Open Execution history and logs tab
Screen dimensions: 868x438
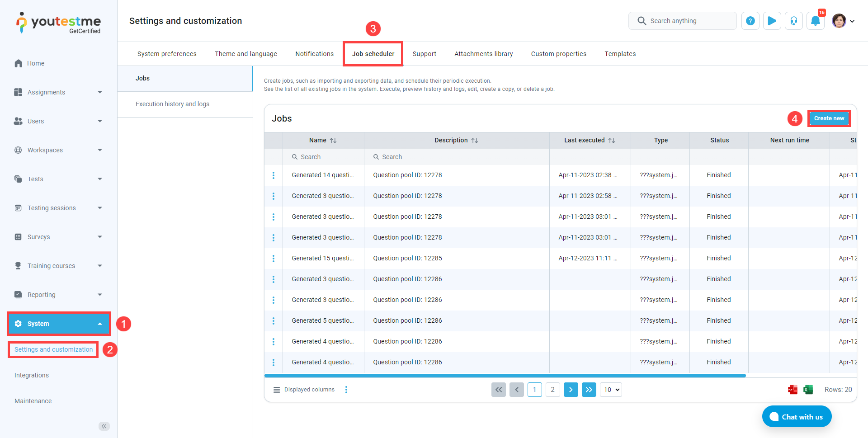tap(172, 104)
